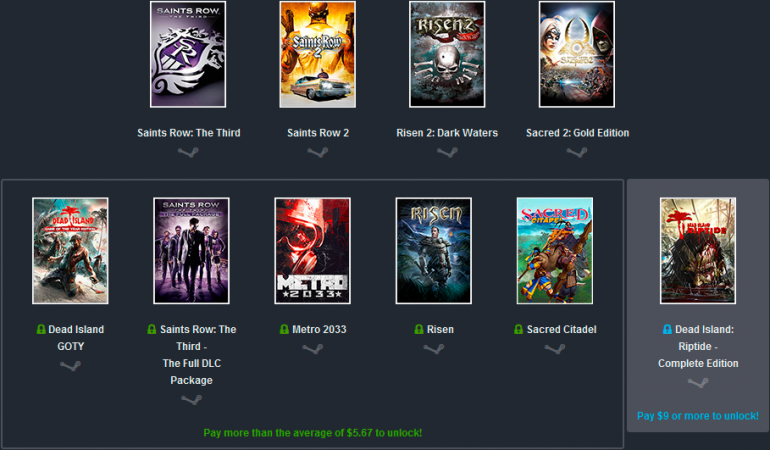The width and height of the screenshot is (770, 450).
Task: Click 'Pay $9 or more to unlock!'
Action: (698, 416)
